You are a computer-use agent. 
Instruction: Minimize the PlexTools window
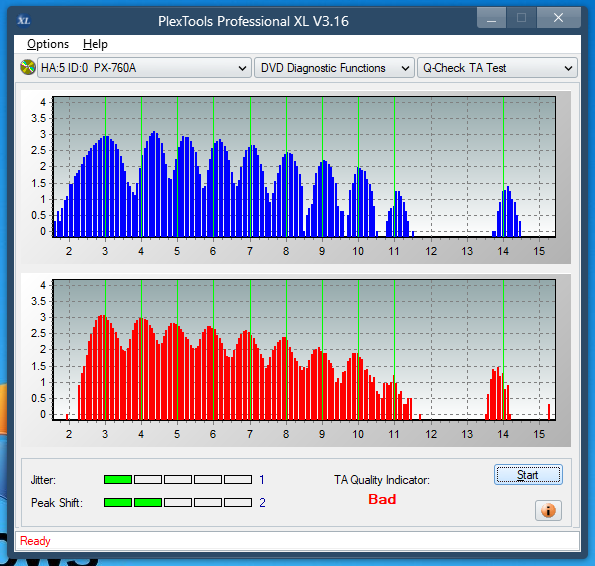tap(491, 18)
